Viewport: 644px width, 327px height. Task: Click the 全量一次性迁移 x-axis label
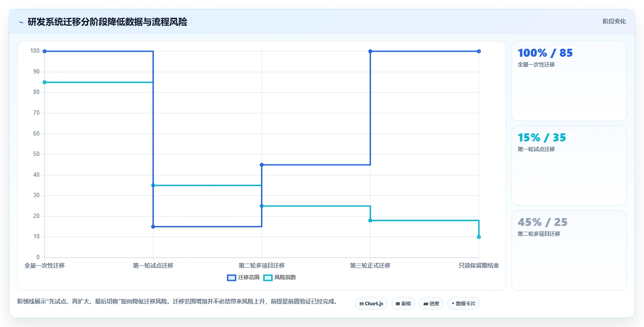point(44,265)
